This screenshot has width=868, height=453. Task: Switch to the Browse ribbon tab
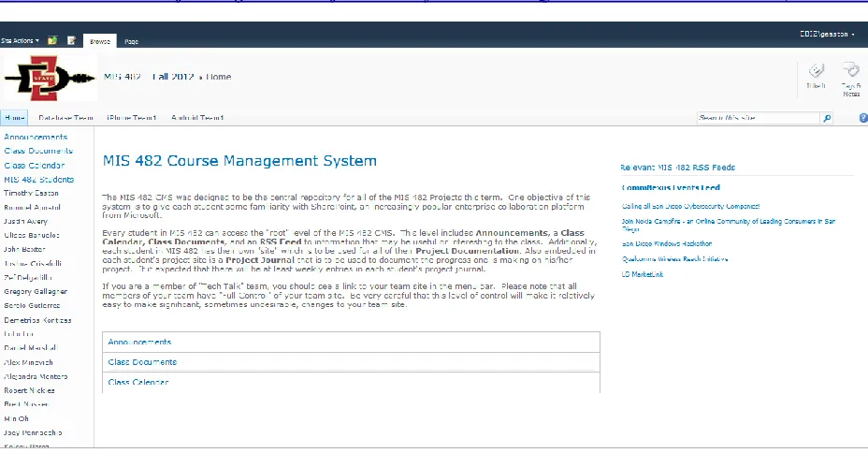(100, 41)
